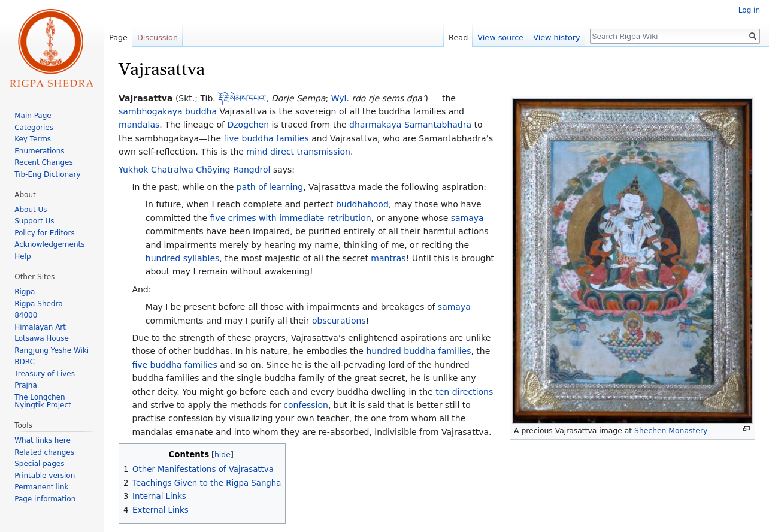This screenshot has height=532, width=769.
Task: Copy the Permanent link
Action: tap(41, 487)
